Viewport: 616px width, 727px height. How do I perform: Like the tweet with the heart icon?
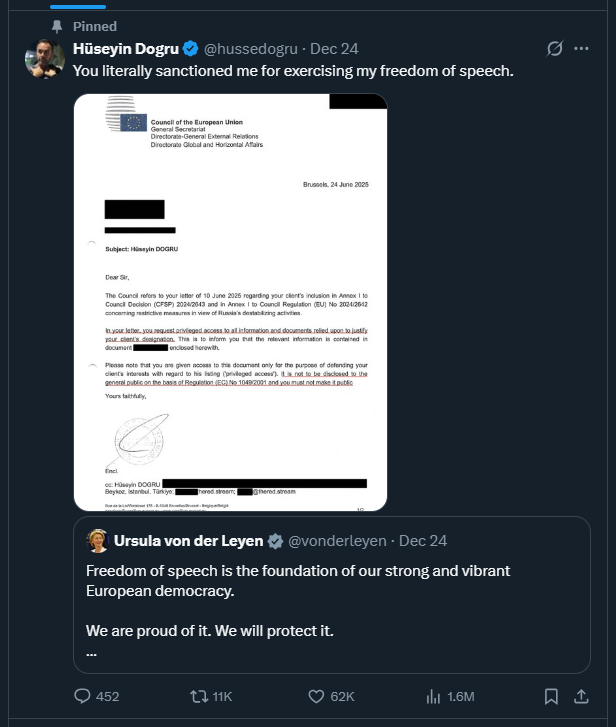tap(316, 696)
